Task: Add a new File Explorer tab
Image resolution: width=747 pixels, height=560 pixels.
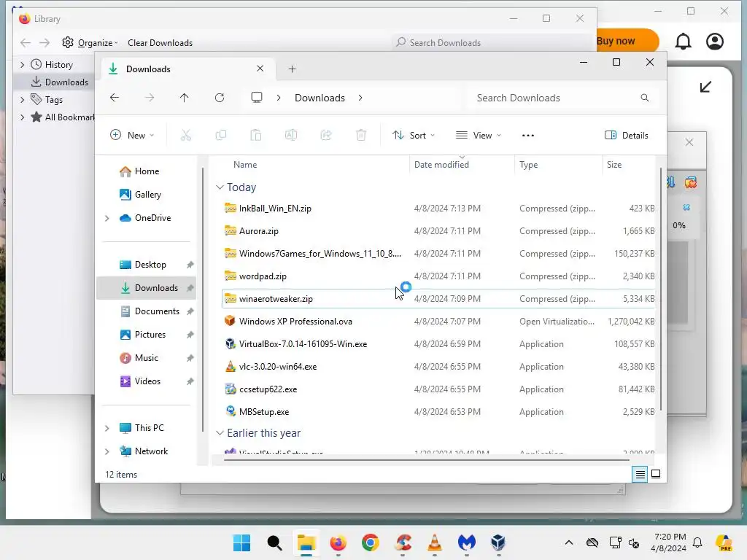Action: coord(292,69)
